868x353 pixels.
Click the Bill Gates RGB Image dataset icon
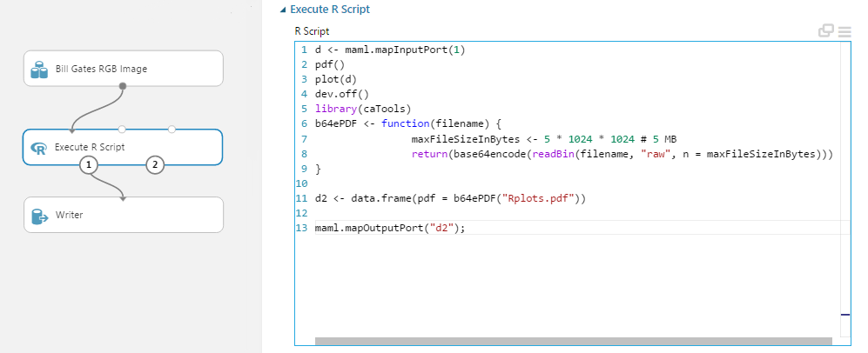tap(39, 70)
